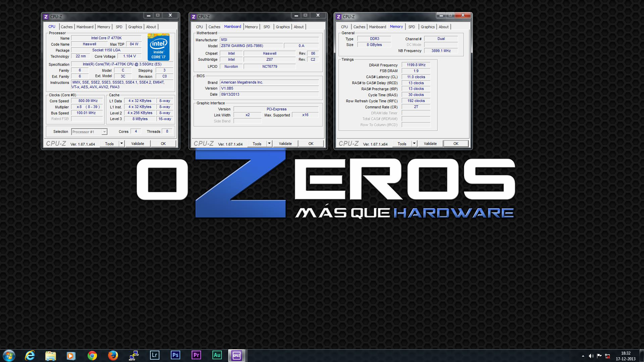The image size is (644, 362).
Task: Click the Socket 1150 LGA package field
Action: (106, 50)
